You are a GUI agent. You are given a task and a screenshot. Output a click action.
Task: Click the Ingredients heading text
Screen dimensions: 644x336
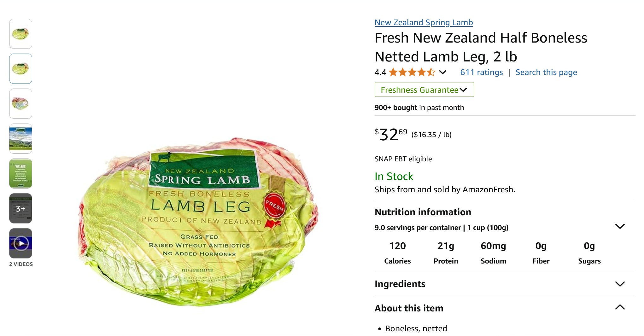[400, 284]
